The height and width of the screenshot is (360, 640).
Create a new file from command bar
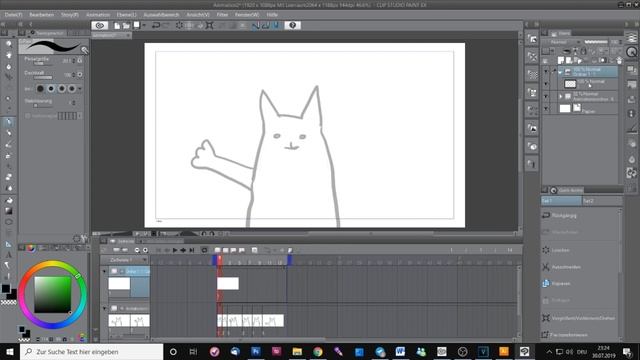117,25
